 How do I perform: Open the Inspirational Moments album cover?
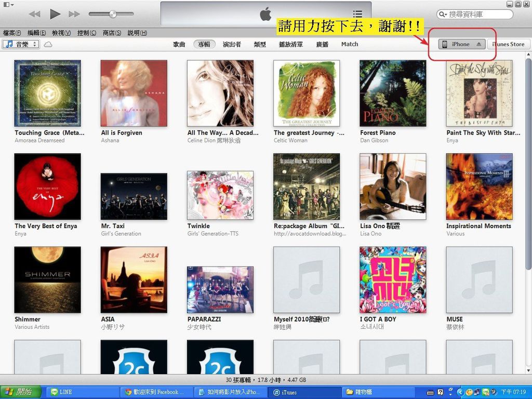480,187
